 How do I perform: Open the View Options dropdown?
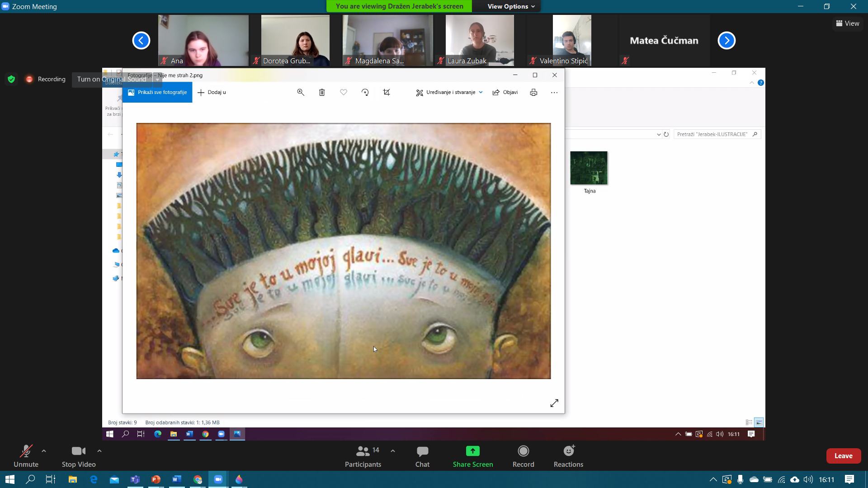pos(511,6)
